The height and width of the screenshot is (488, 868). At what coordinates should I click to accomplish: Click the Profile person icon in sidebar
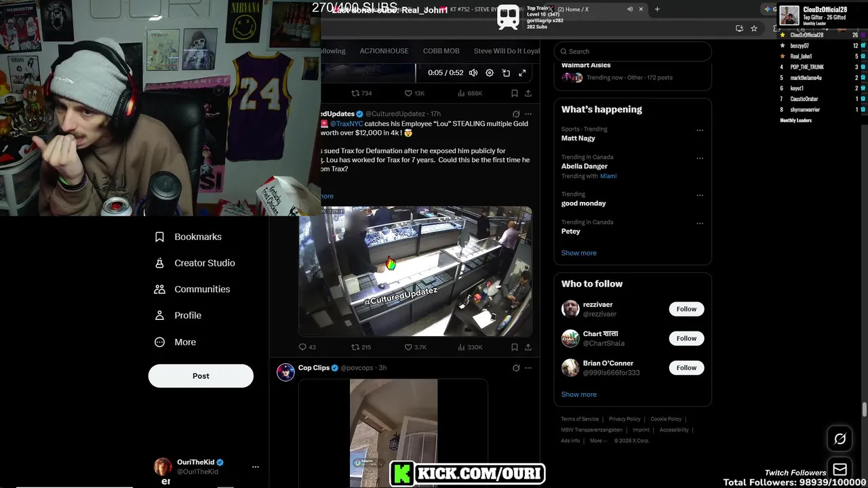pyautogui.click(x=159, y=315)
